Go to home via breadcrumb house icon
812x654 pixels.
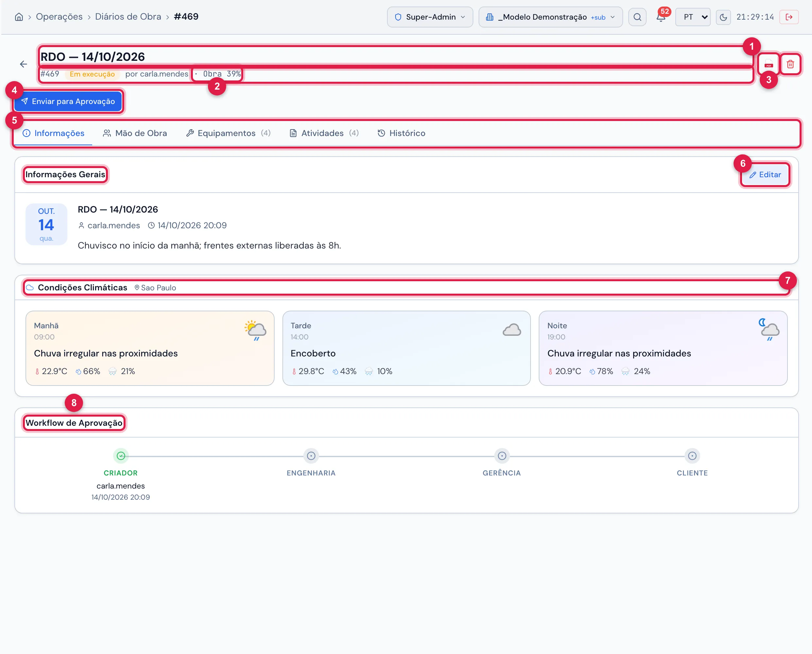(19, 17)
